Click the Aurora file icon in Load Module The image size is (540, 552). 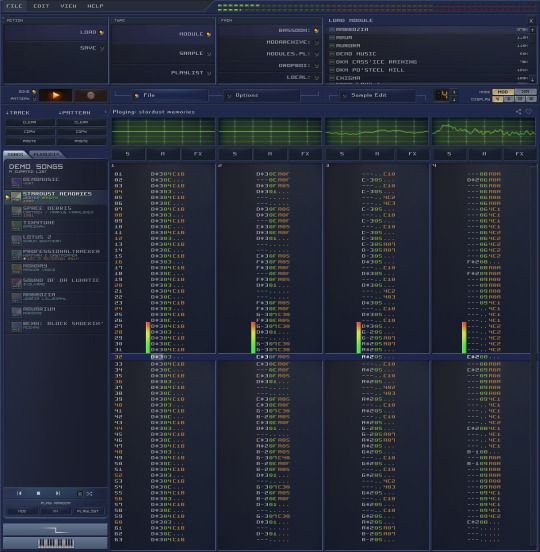pyautogui.click(x=332, y=46)
